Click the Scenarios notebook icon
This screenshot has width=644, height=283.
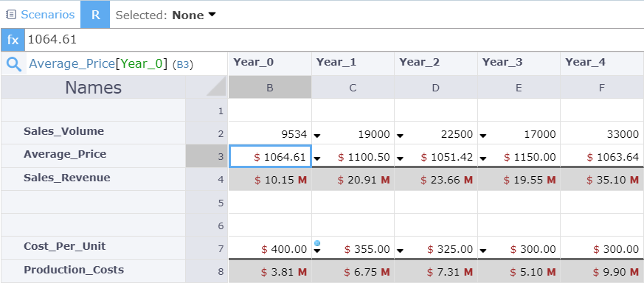(x=11, y=15)
